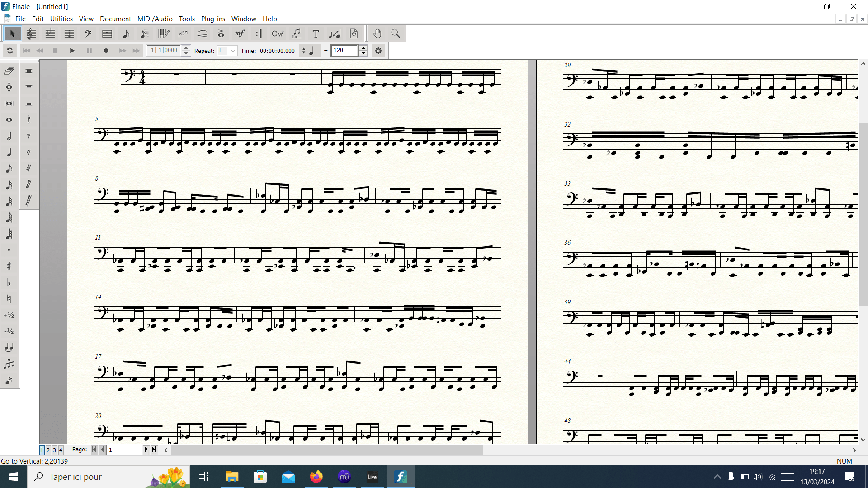Open the Repeat dropdown

tap(233, 51)
